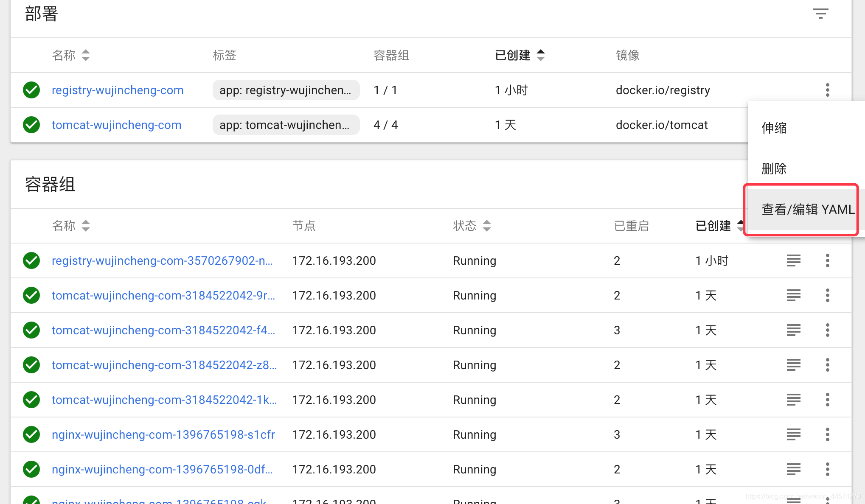
Task: Click the 容器组 column header in the deployments table
Action: pos(391,55)
